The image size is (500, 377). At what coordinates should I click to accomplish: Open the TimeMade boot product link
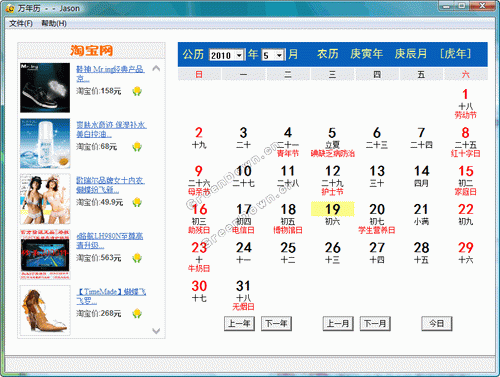pos(111,296)
